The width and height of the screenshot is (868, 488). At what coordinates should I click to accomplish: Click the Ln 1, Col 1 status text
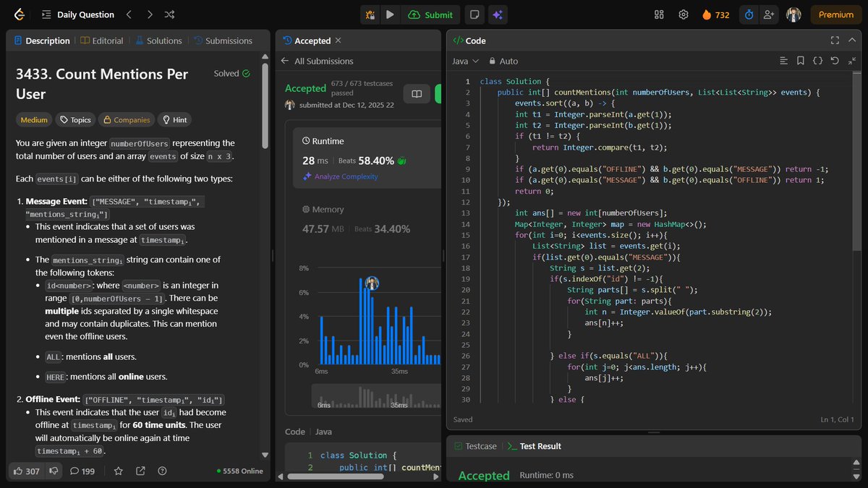[x=838, y=419]
